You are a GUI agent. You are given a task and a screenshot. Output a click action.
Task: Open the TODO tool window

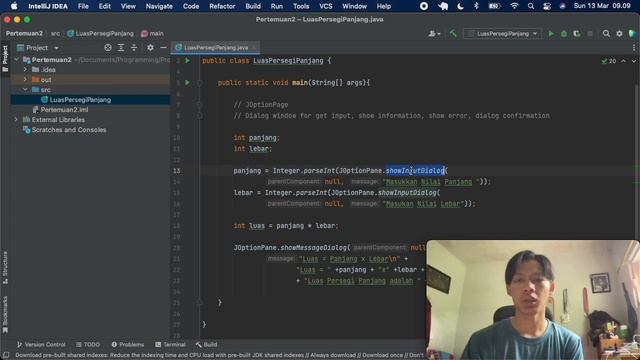[x=88, y=345]
